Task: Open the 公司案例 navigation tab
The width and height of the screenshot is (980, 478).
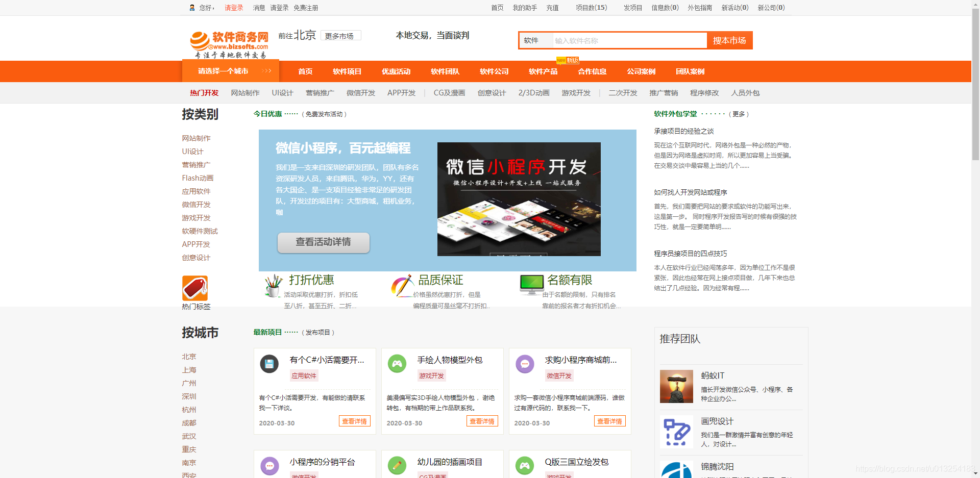Action: click(641, 71)
